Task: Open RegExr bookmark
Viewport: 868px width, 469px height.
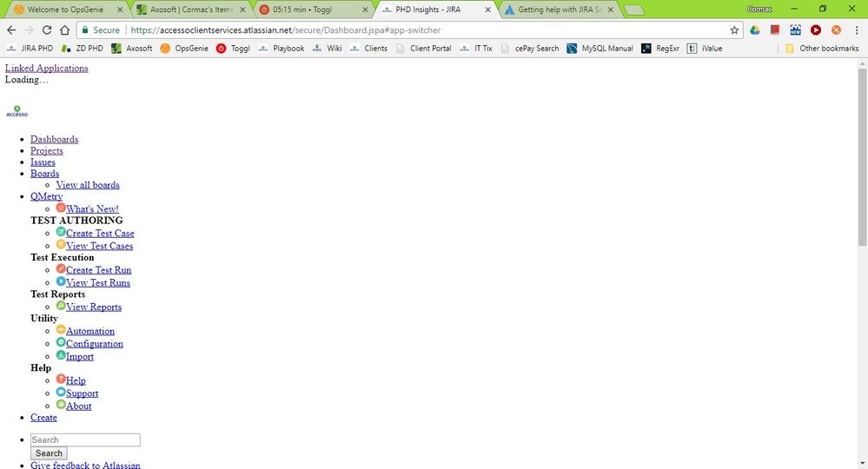Action: (x=660, y=48)
